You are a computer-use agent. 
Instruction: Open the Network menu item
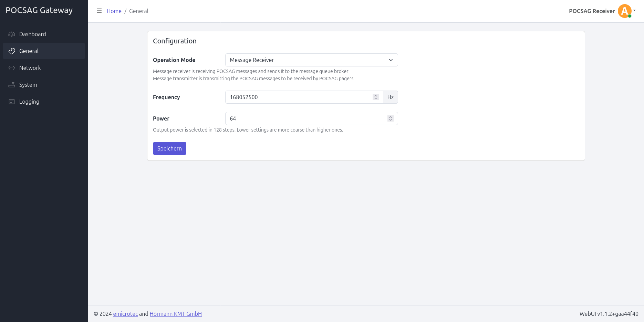[x=30, y=68]
